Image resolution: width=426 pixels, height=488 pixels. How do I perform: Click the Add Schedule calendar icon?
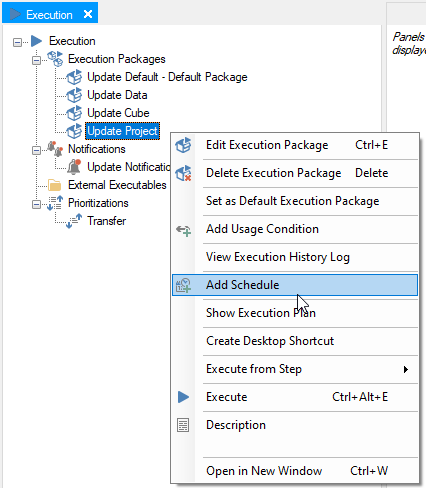click(183, 285)
